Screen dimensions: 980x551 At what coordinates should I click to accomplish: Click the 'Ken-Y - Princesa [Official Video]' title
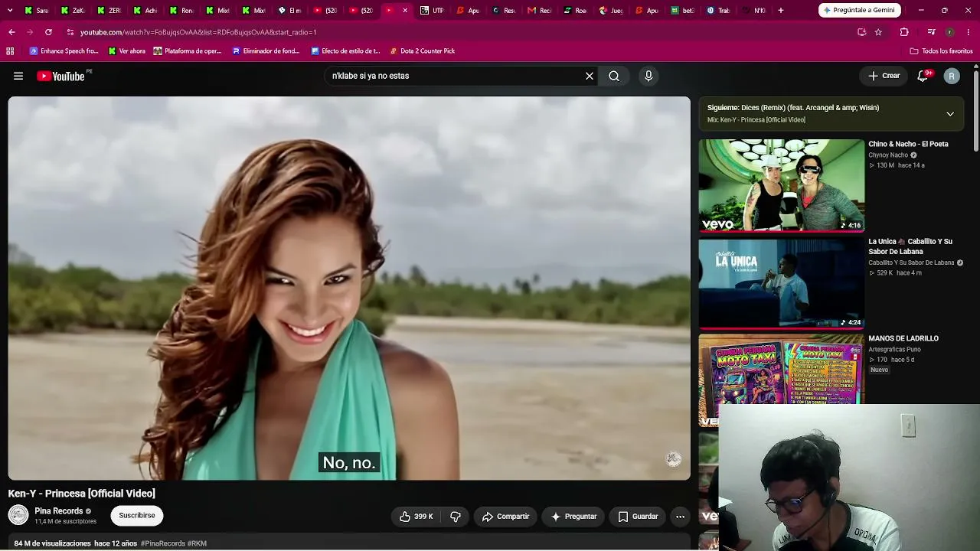click(x=82, y=494)
